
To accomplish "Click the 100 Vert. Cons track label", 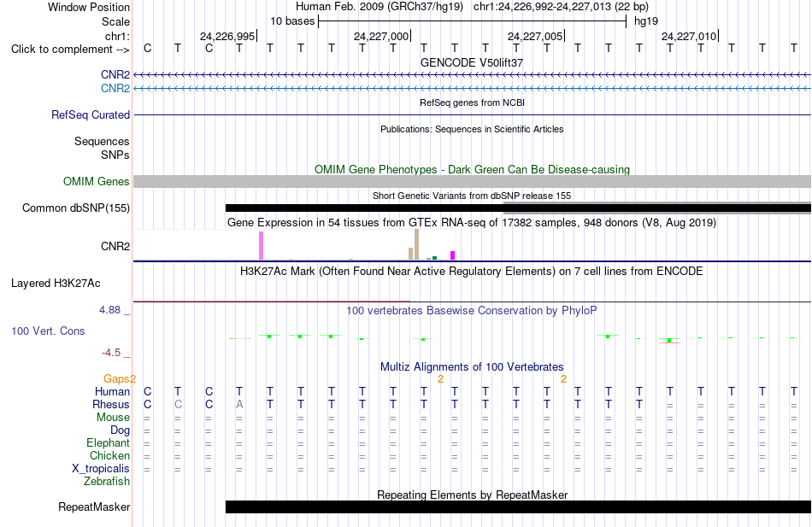I will click(x=48, y=331).
